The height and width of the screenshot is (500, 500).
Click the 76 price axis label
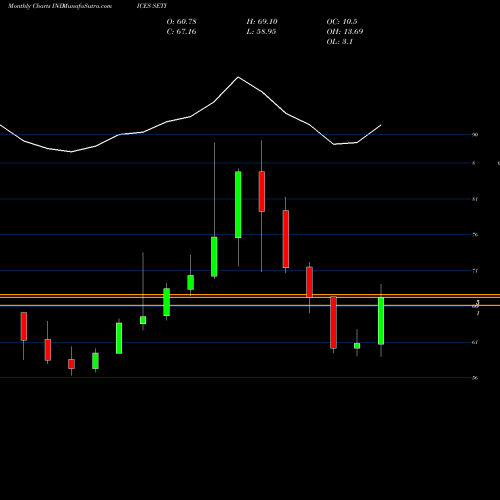[x=475, y=235]
